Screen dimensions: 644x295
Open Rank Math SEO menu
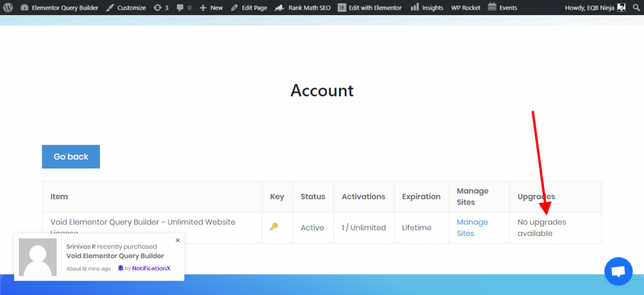click(x=303, y=8)
